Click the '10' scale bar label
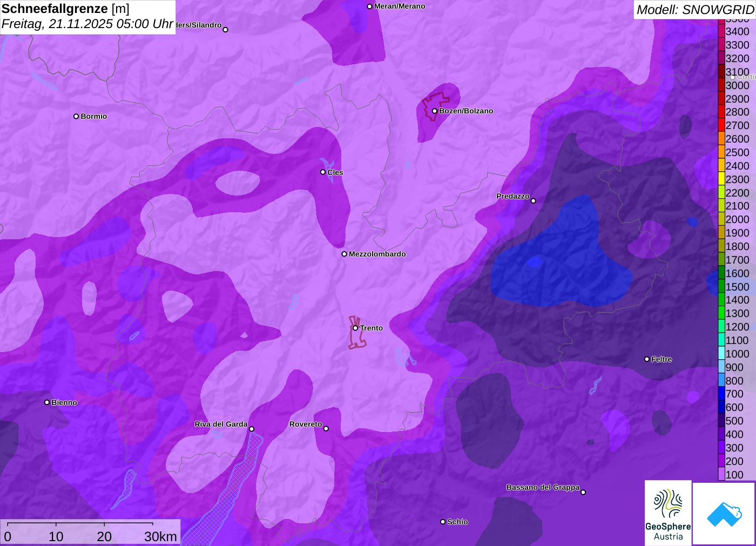The width and height of the screenshot is (756, 546). coord(56,536)
